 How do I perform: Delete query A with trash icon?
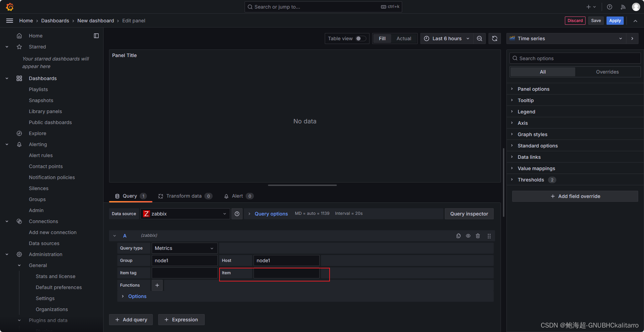(x=478, y=236)
